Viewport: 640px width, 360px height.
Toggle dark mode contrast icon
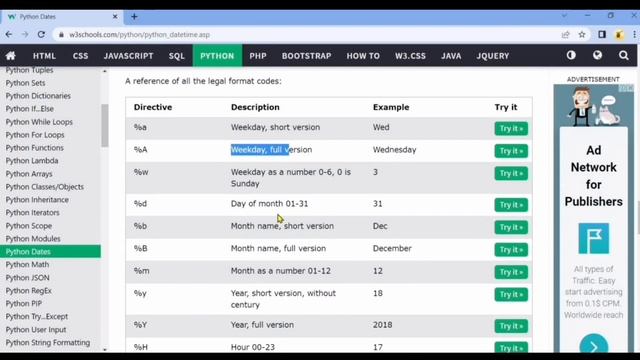tap(571, 55)
